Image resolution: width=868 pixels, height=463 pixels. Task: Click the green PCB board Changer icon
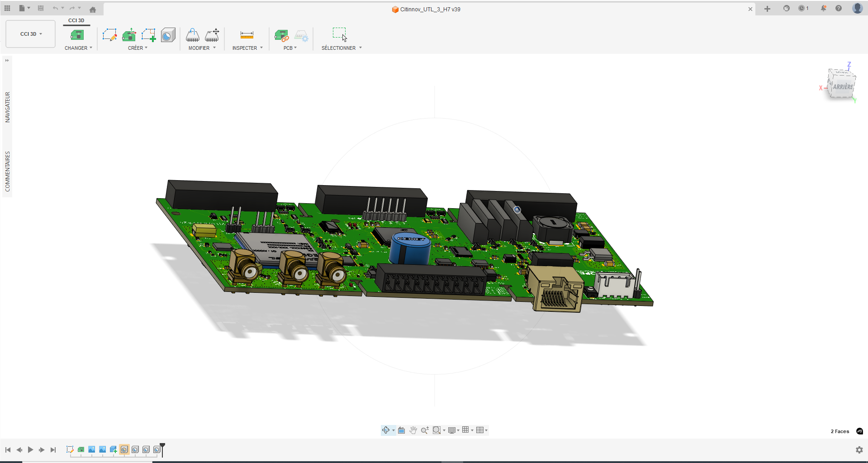[77, 35]
